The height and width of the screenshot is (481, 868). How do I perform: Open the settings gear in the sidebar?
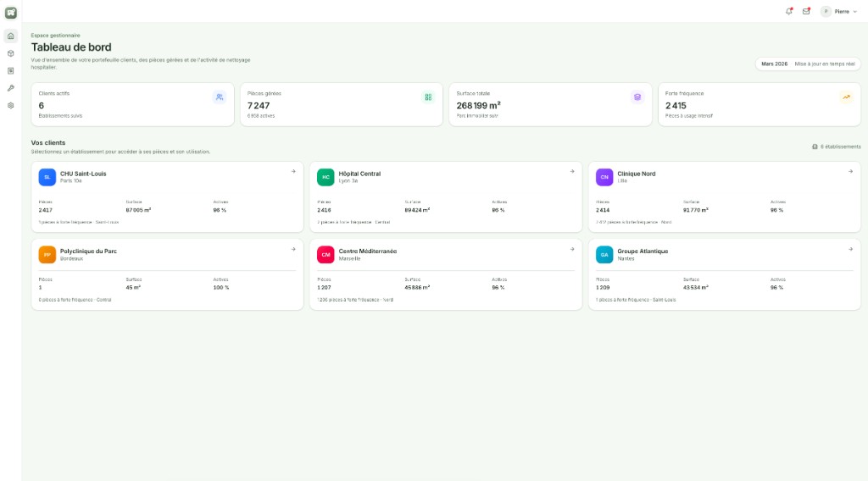[10, 106]
